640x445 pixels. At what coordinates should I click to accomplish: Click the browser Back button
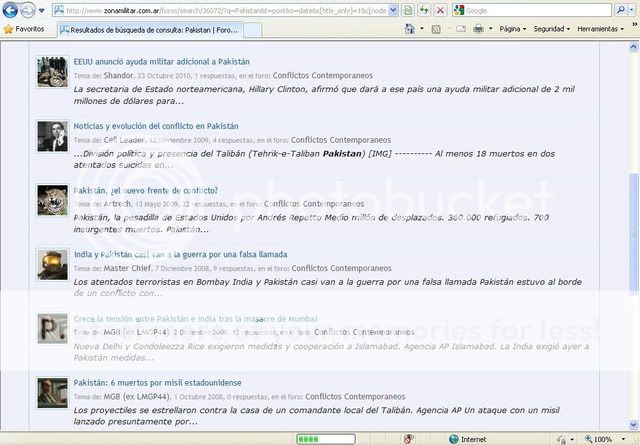tap(11, 9)
